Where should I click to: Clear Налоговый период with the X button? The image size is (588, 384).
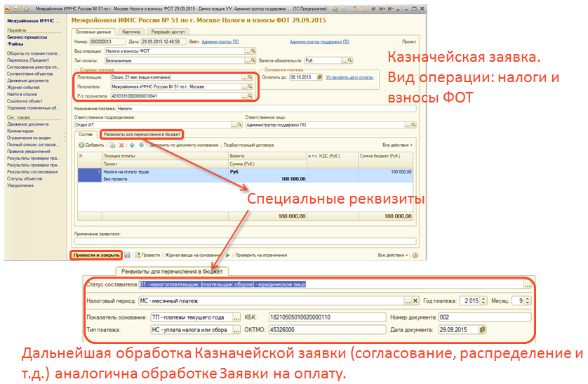(415, 300)
